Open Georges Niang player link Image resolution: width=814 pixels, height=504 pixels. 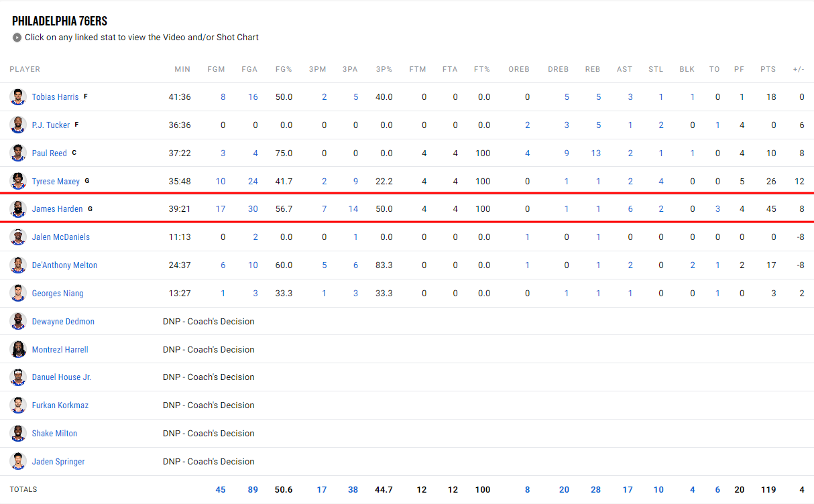[58, 294]
